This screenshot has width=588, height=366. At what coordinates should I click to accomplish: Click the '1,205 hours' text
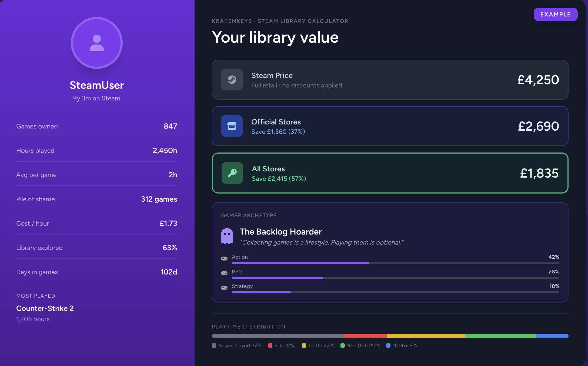(33, 319)
